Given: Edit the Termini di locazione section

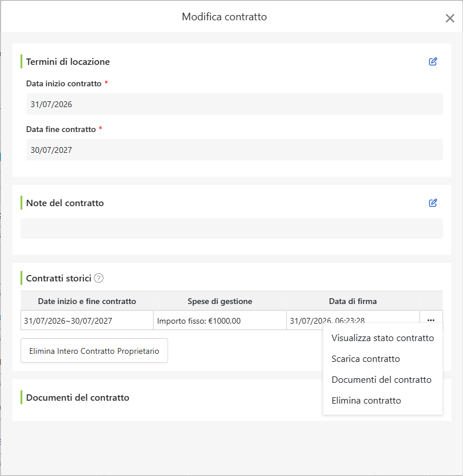Looking at the screenshot, I should [433, 61].
